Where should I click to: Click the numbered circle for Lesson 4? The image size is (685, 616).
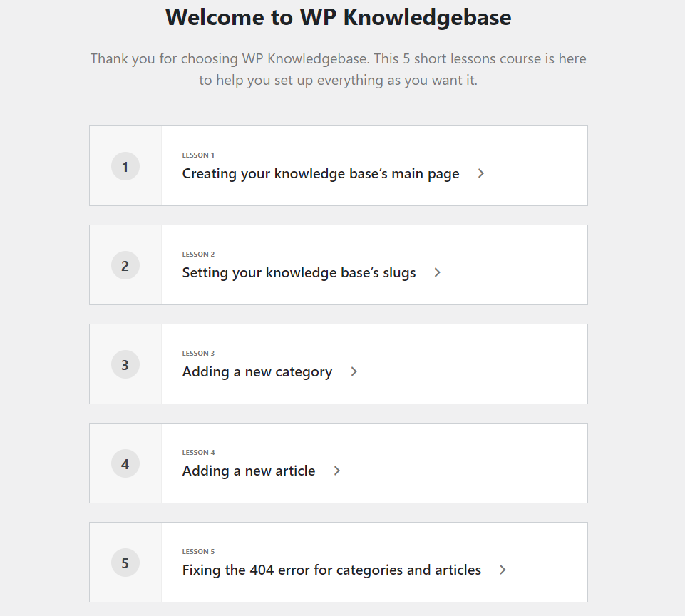(x=125, y=463)
